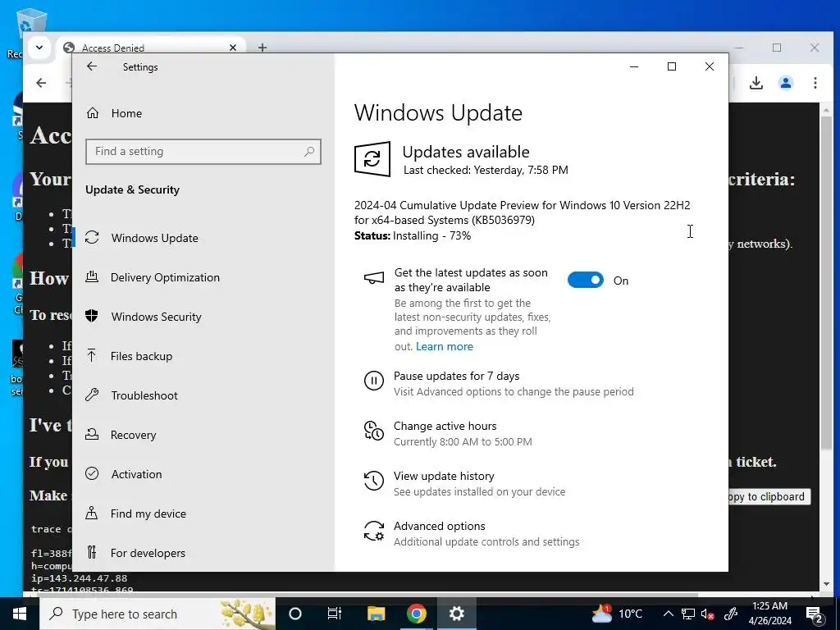Click the pause circle icon
The height and width of the screenshot is (630, 840).
374,381
